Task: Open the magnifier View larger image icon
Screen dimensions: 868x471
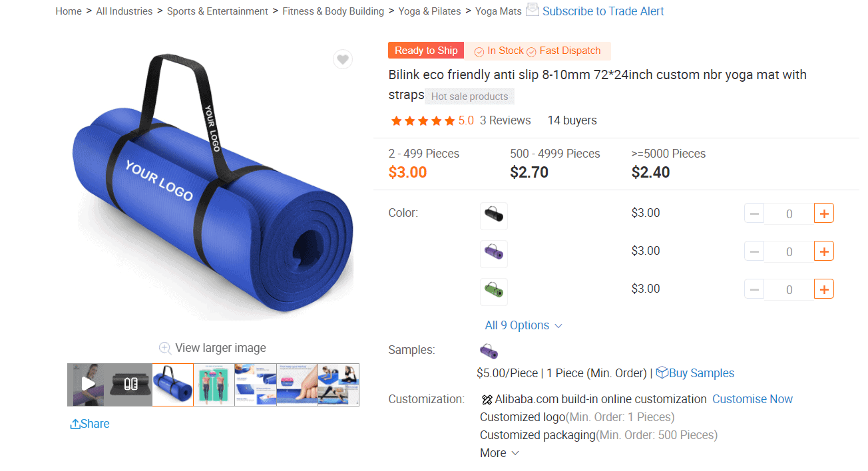Action: coord(164,348)
